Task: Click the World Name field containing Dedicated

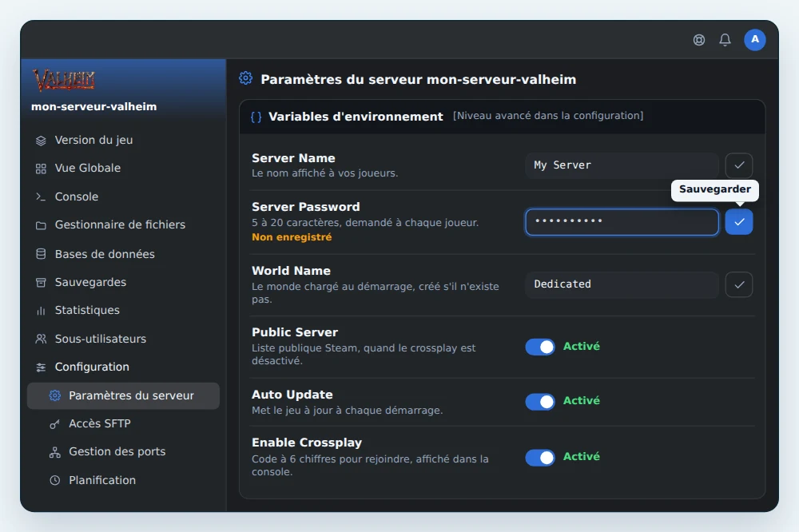Action: pyautogui.click(x=622, y=284)
